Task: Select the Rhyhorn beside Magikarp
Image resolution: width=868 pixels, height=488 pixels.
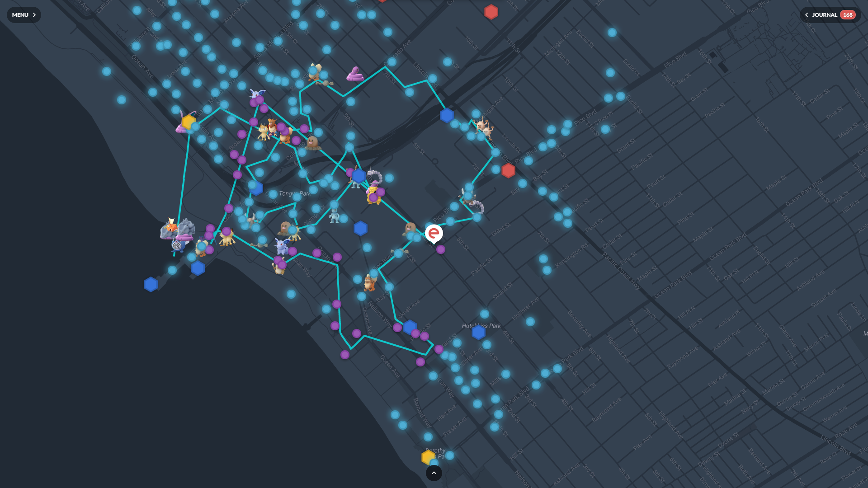Action: [185, 228]
